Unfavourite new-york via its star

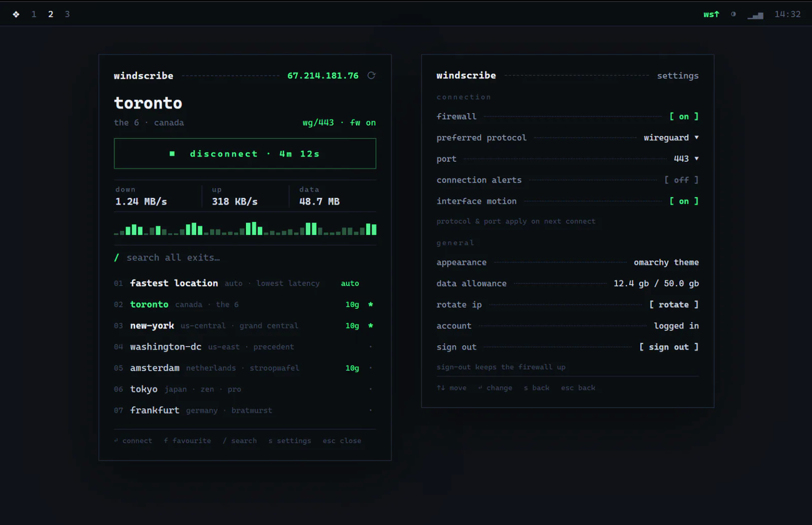point(370,326)
